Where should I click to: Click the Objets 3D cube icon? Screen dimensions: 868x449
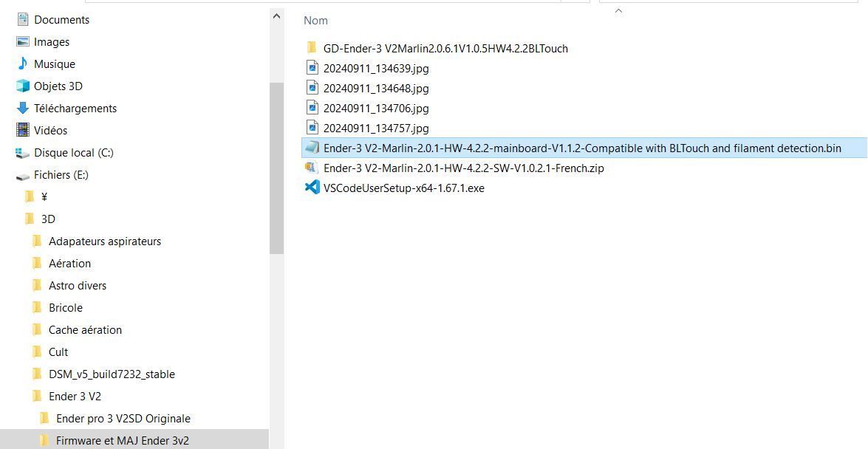coord(23,86)
